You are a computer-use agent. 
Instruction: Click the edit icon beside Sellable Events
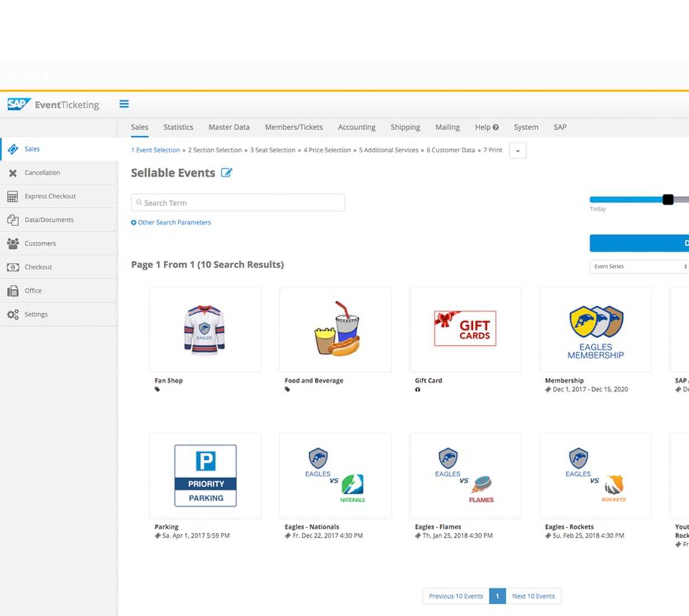pyautogui.click(x=226, y=173)
